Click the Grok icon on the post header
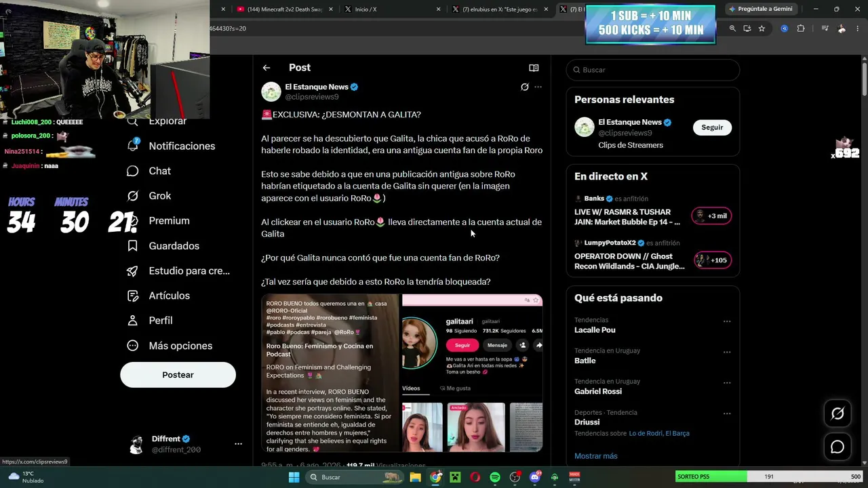The width and height of the screenshot is (868, 488). pyautogui.click(x=524, y=87)
